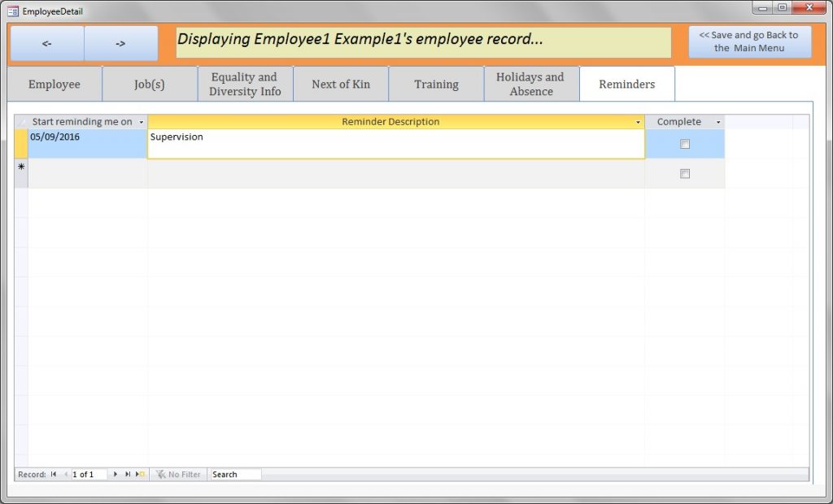The height and width of the screenshot is (504, 833).
Task: Check the Complete checkbox for Supervision reminder
Action: (684, 143)
